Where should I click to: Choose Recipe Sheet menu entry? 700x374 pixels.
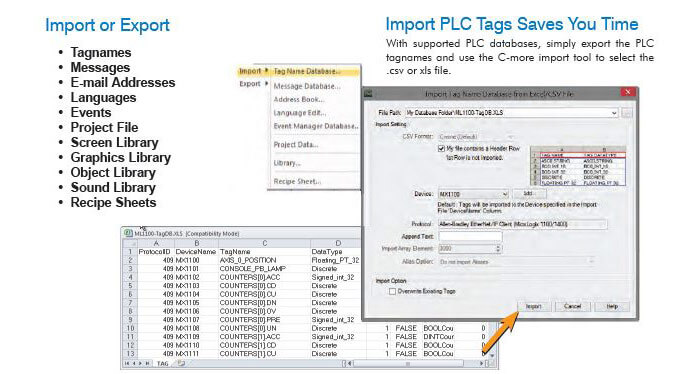click(x=297, y=181)
